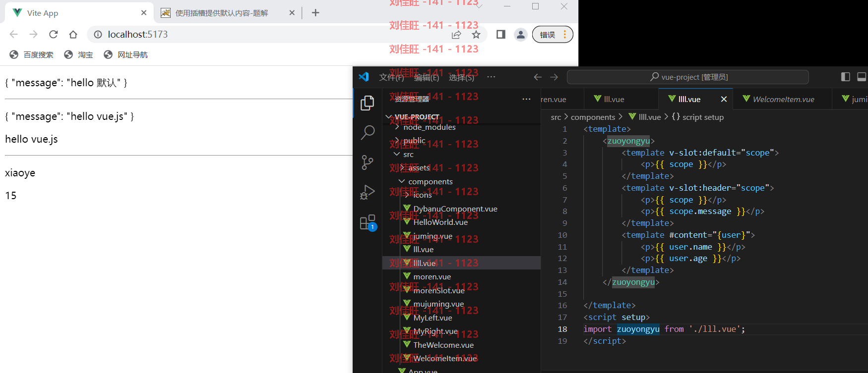Open the Explorer more actions ellipsis
The width and height of the screenshot is (868, 373).
(526, 99)
